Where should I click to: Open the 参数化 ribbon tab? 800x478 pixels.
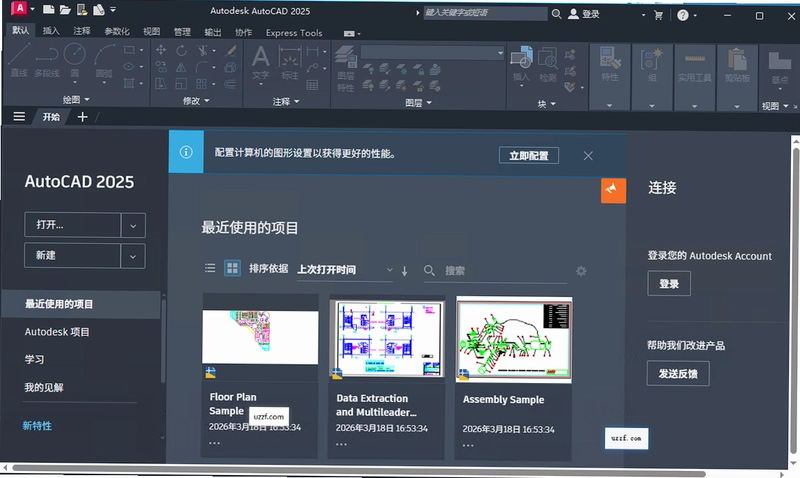click(117, 32)
